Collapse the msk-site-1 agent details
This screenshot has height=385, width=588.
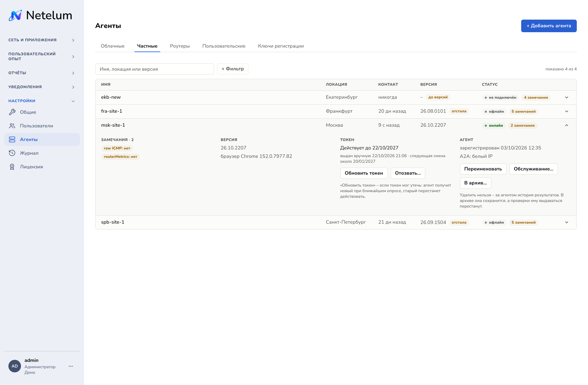point(566,125)
